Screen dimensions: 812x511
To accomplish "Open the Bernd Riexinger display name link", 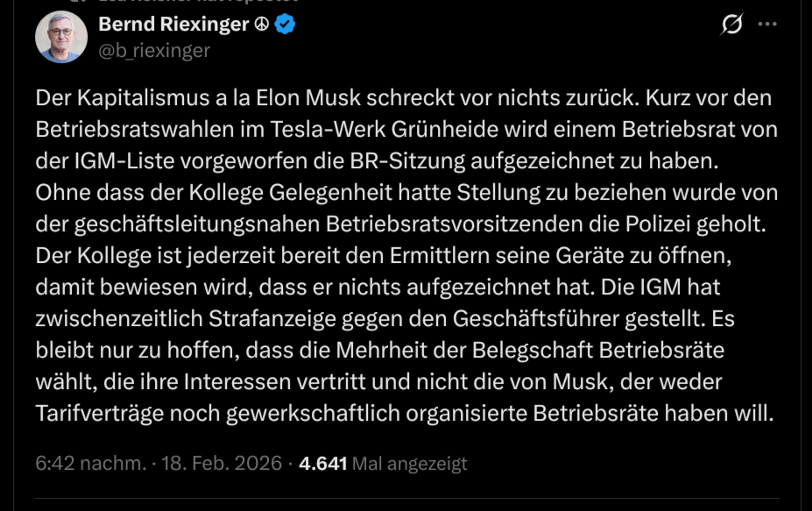I will click(173, 25).
